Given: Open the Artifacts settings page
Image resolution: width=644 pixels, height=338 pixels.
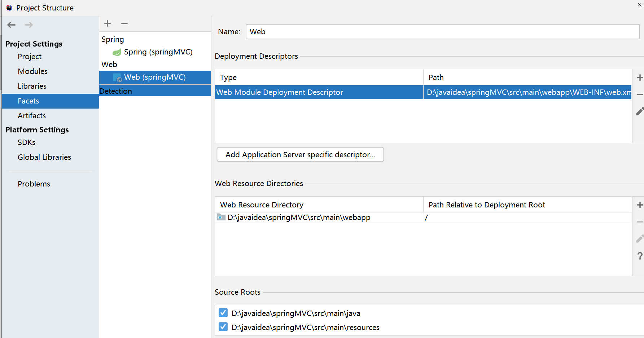Looking at the screenshot, I should pyautogui.click(x=32, y=116).
